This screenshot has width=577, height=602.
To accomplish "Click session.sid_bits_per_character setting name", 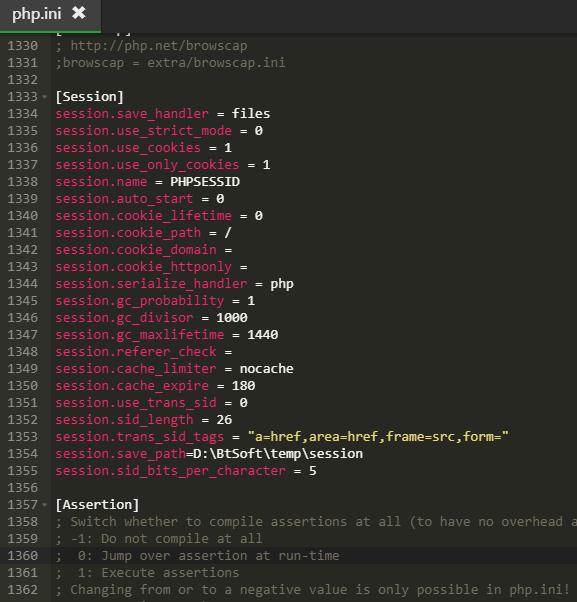I will click(x=170, y=471).
